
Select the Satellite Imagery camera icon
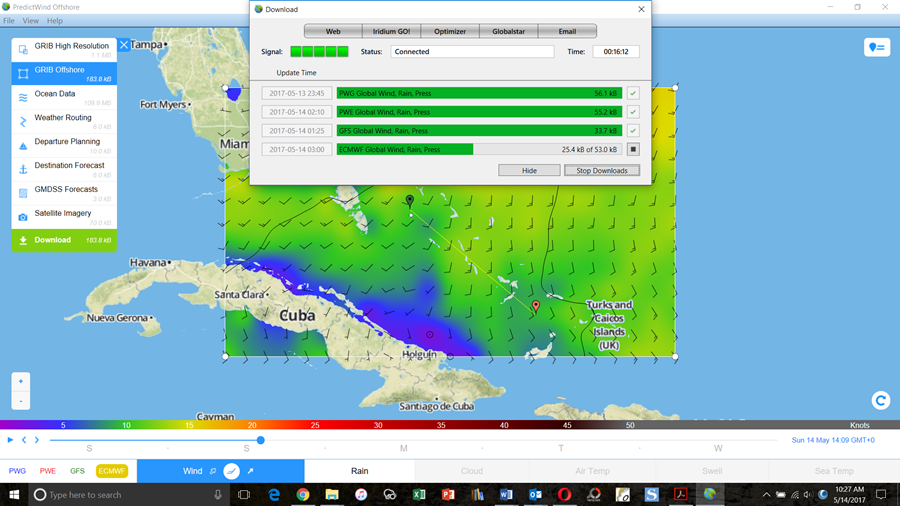click(x=23, y=217)
